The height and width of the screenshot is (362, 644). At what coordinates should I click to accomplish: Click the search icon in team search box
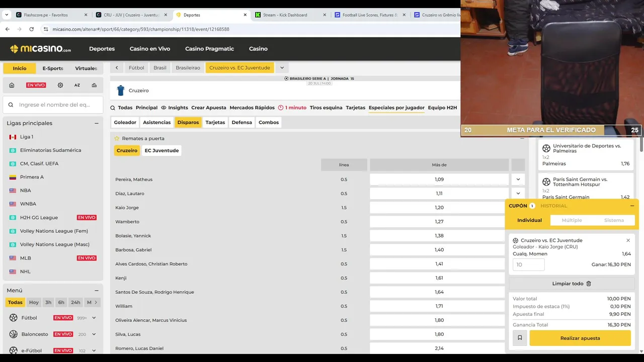(x=11, y=105)
